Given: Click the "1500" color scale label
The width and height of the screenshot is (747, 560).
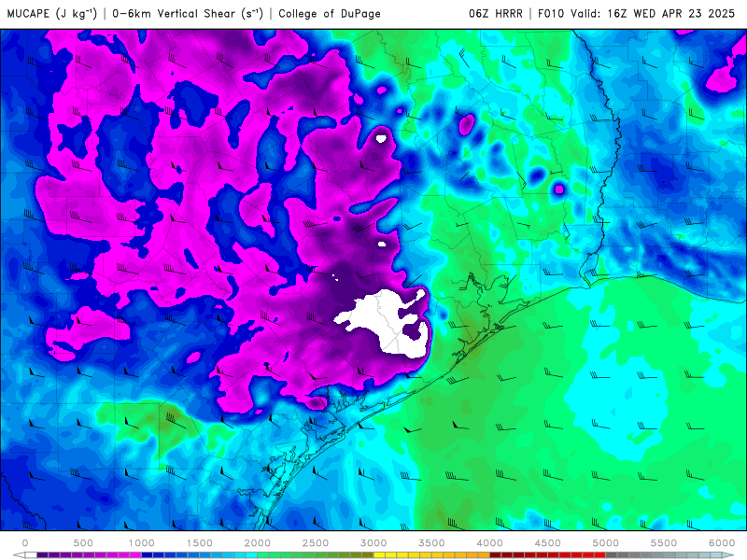Looking at the screenshot, I should click(x=199, y=543).
